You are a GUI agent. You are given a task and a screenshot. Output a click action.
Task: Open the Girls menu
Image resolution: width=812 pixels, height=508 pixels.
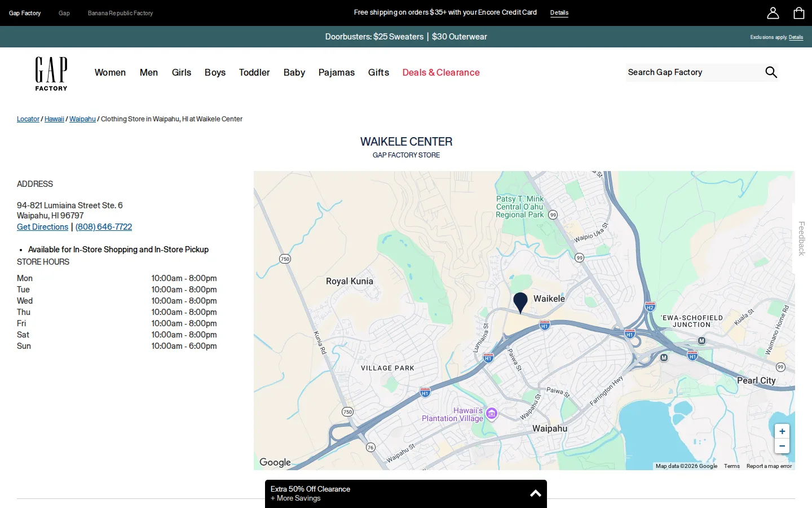[x=182, y=72]
